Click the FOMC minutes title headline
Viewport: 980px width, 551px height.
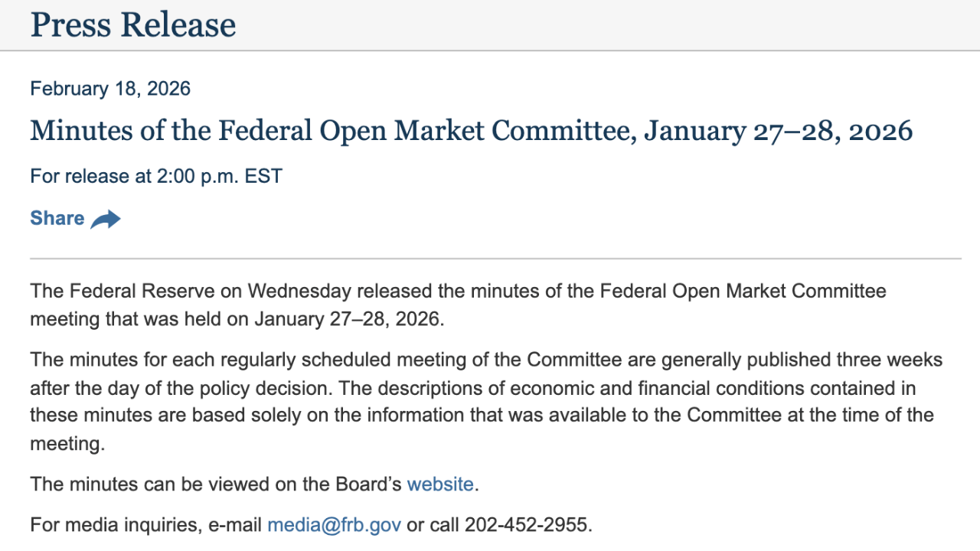coord(471,131)
